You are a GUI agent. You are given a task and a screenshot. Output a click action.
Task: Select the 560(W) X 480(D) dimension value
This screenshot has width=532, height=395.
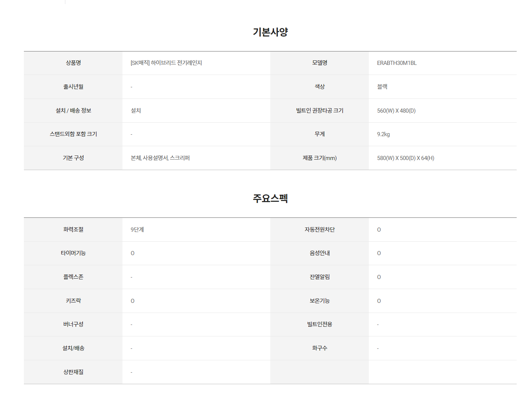coord(396,111)
